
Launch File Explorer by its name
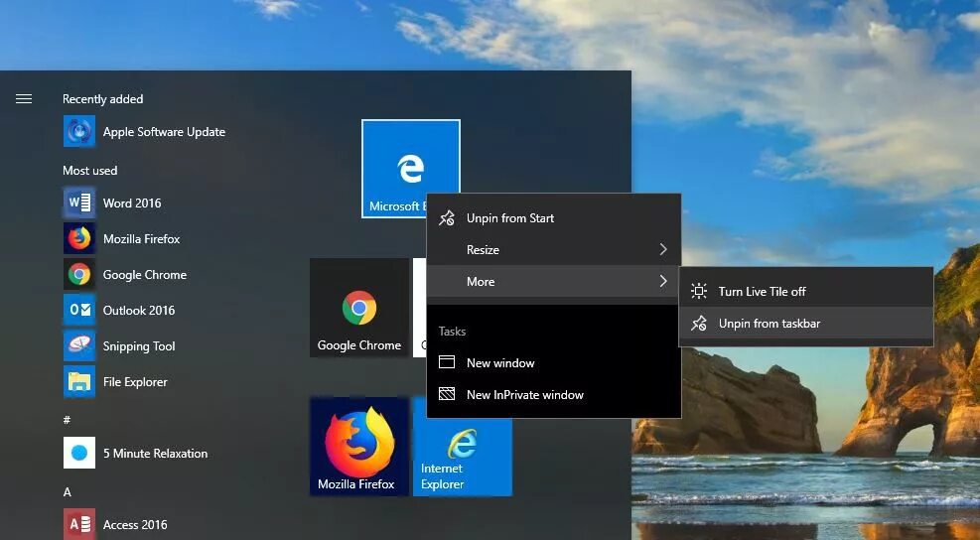pyautogui.click(x=135, y=382)
